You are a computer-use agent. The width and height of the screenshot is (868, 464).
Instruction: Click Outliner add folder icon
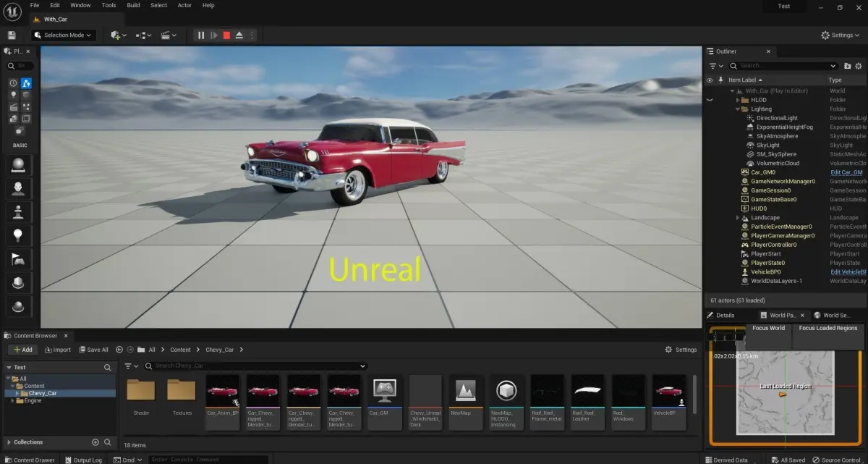tap(847, 66)
